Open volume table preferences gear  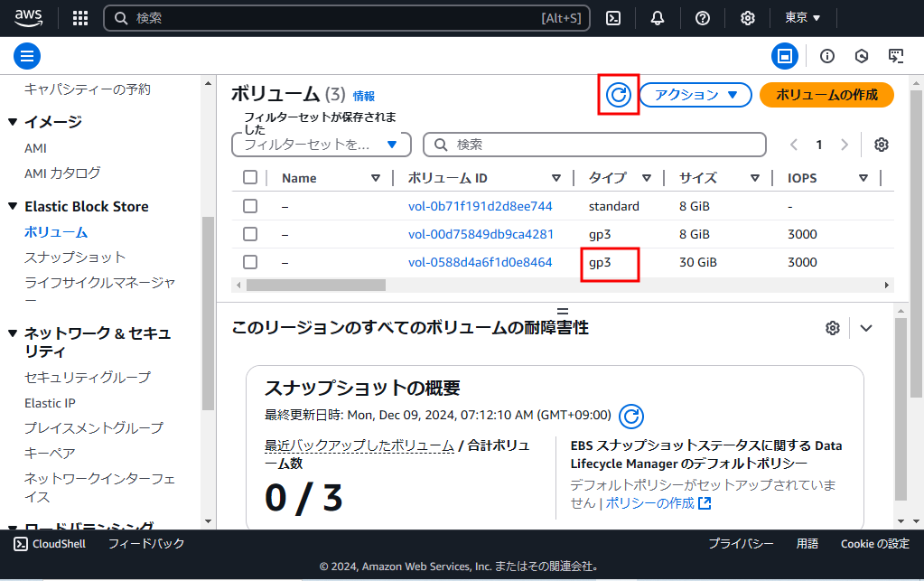(x=882, y=145)
